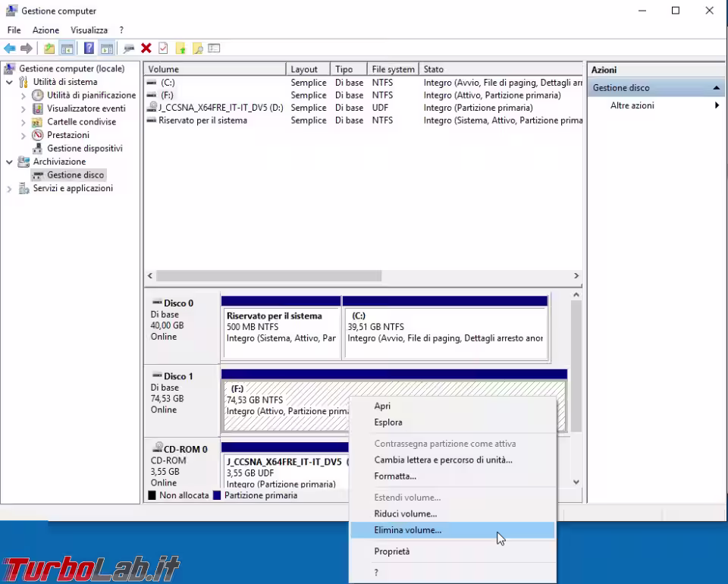Viewport: 728px width, 584px height.
Task: Click the Utilità di pianificazione clock icon
Action: 38,95
